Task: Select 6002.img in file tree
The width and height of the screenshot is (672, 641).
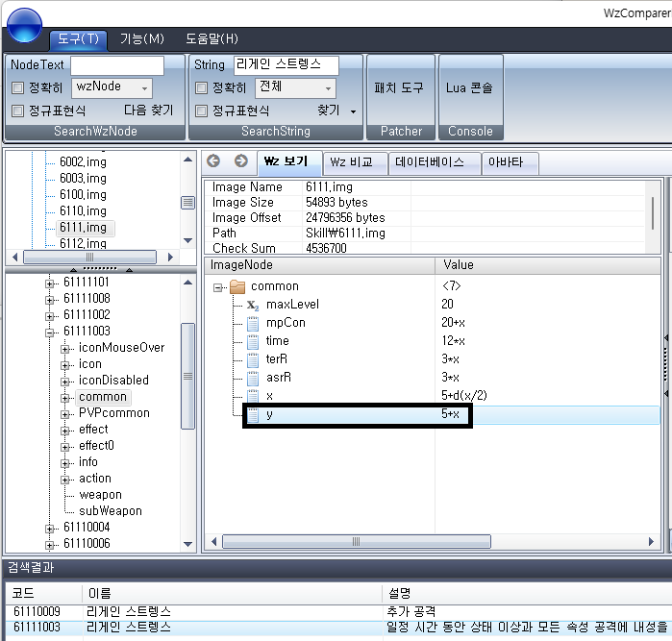Action: coord(83,162)
